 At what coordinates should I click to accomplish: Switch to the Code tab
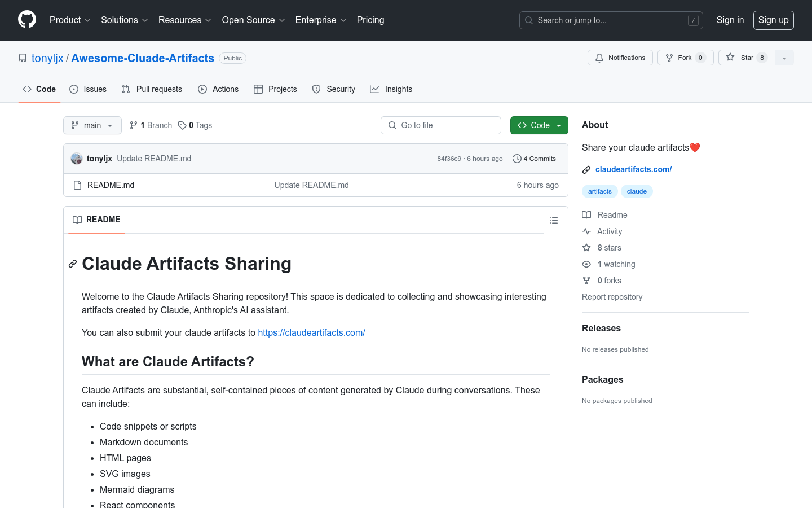point(39,89)
